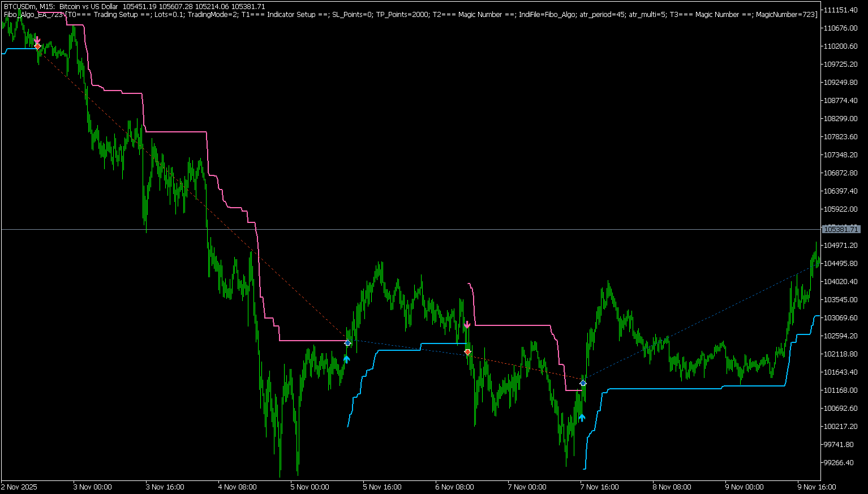This screenshot has width=868, height=494.
Task: Click the 101168.00 price scale label
Action: click(x=841, y=390)
